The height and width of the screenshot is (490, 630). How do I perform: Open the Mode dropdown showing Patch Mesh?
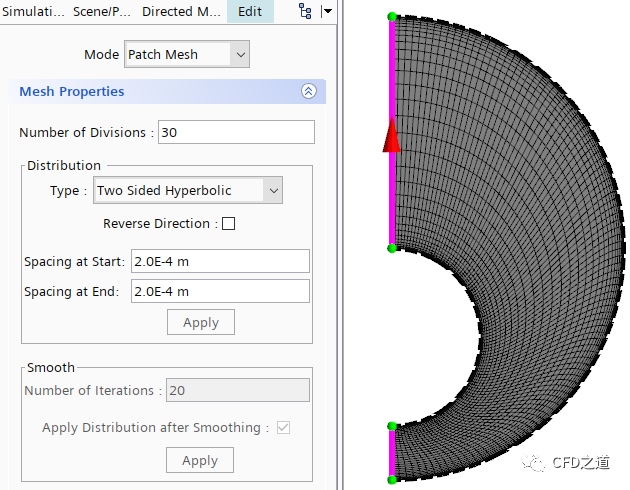coord(187,54)
